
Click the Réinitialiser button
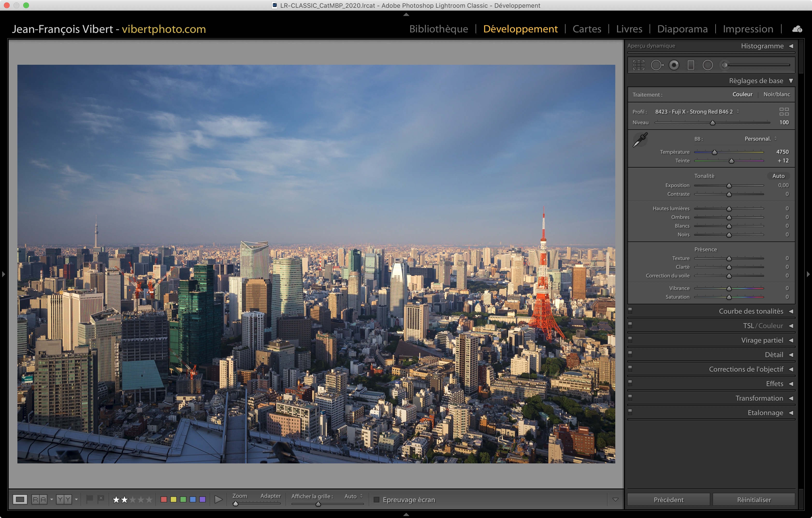(x=754, y=500)
